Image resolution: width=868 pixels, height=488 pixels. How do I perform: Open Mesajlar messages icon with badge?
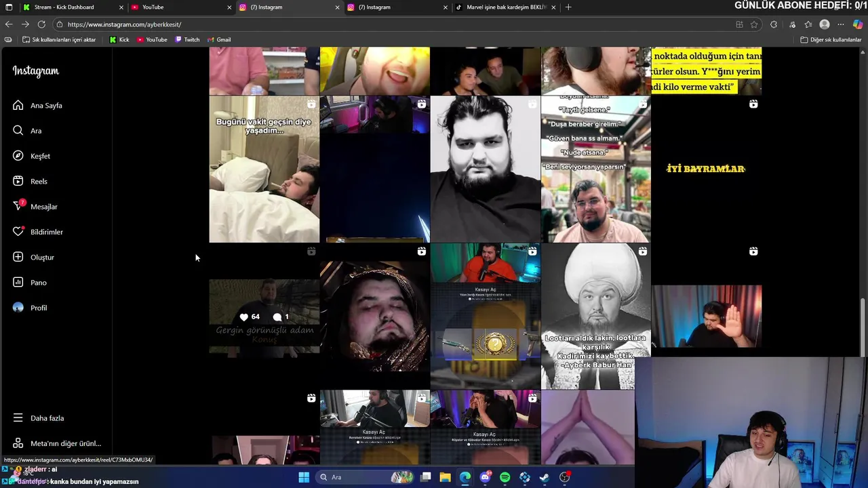(18, 206)
